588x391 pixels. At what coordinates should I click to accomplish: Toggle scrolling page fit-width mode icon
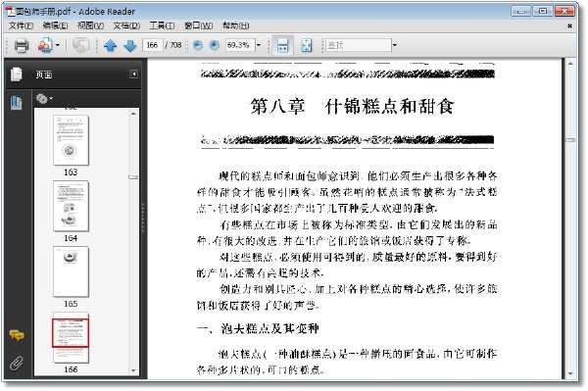282,46
